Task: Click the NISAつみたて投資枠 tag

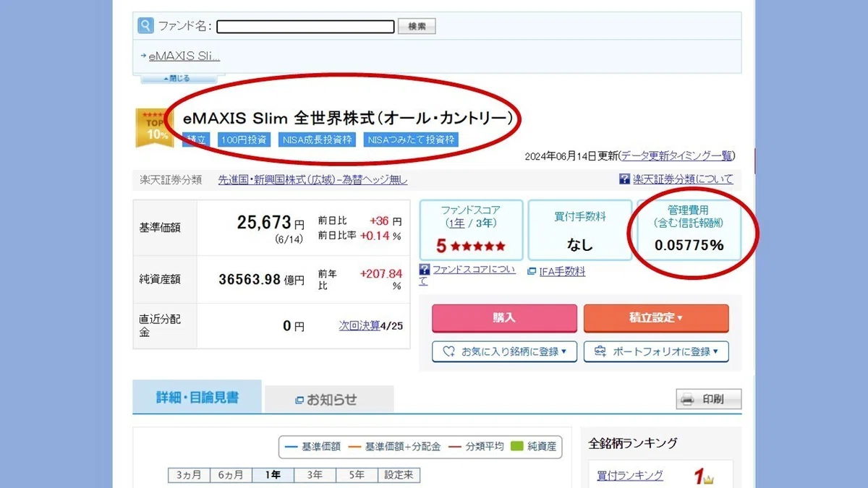Action: (x=412, y=140)
